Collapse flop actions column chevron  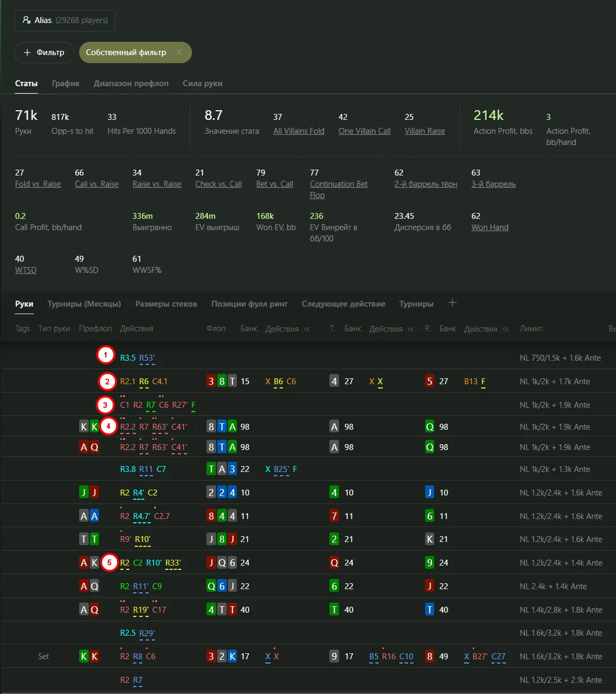pos(307,329)
